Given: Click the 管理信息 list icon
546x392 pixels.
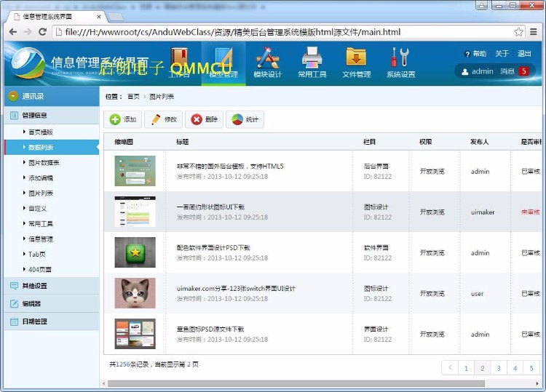Looking at the screenshot, I should (14, 116).
